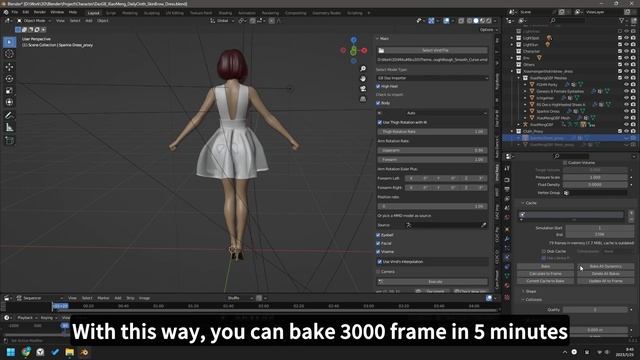This screenshot has width=640, height=360.
Task: Open the Material properties tab icon
Action: 507,286
